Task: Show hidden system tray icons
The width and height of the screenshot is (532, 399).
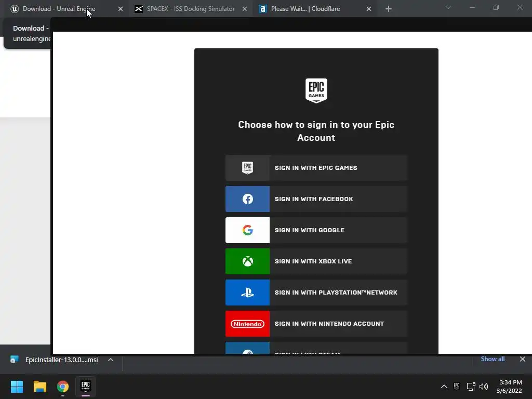Action: (444, 387)
